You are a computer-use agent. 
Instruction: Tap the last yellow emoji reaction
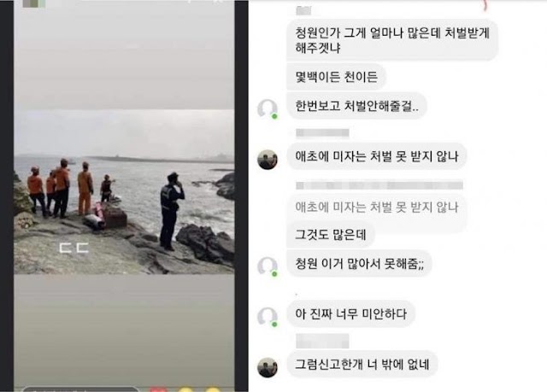coord(213,389)
